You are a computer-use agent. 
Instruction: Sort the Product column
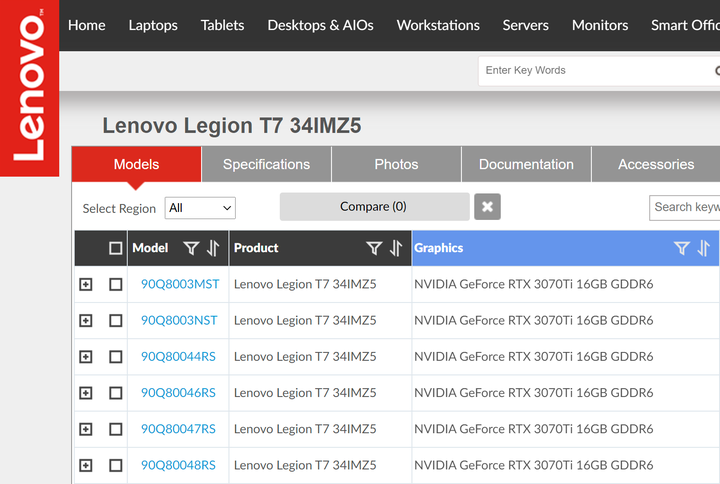click(396, 248)
